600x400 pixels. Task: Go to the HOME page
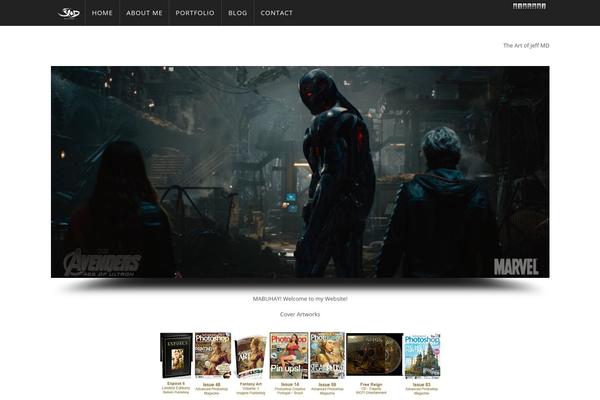point(102,13)
